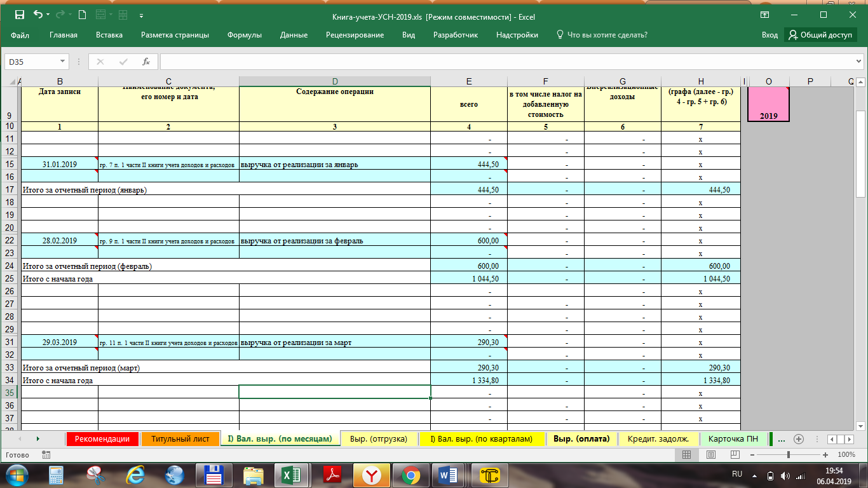Select Page Break Preview view icon
Screen dimensions: 868x488
click(735, 455)
